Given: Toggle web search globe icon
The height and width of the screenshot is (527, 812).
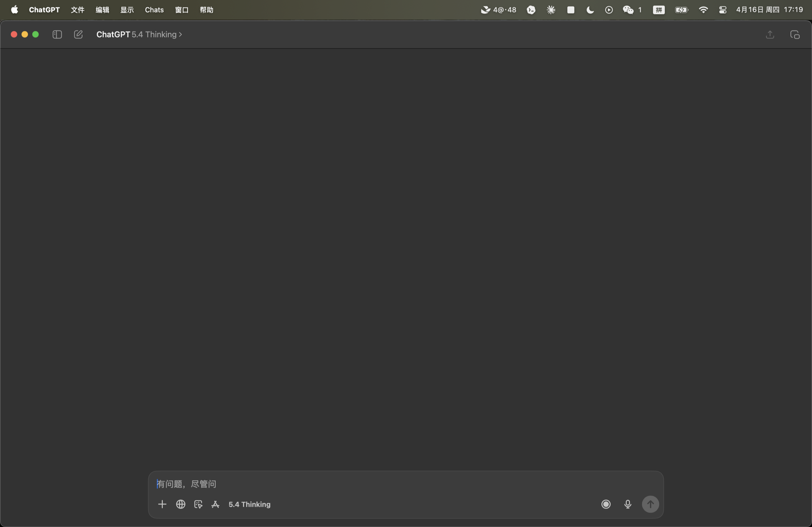Looking at the screenshot, I should (180, 504).
